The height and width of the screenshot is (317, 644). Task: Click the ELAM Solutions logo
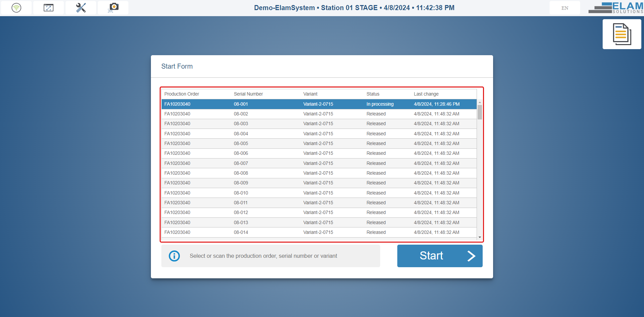615,8
